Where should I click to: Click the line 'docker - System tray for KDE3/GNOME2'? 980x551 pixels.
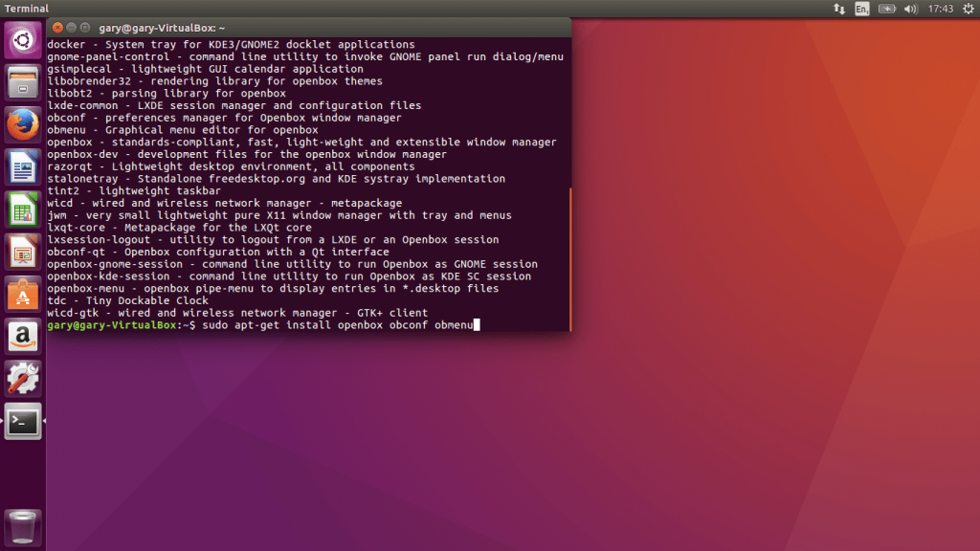231,44
